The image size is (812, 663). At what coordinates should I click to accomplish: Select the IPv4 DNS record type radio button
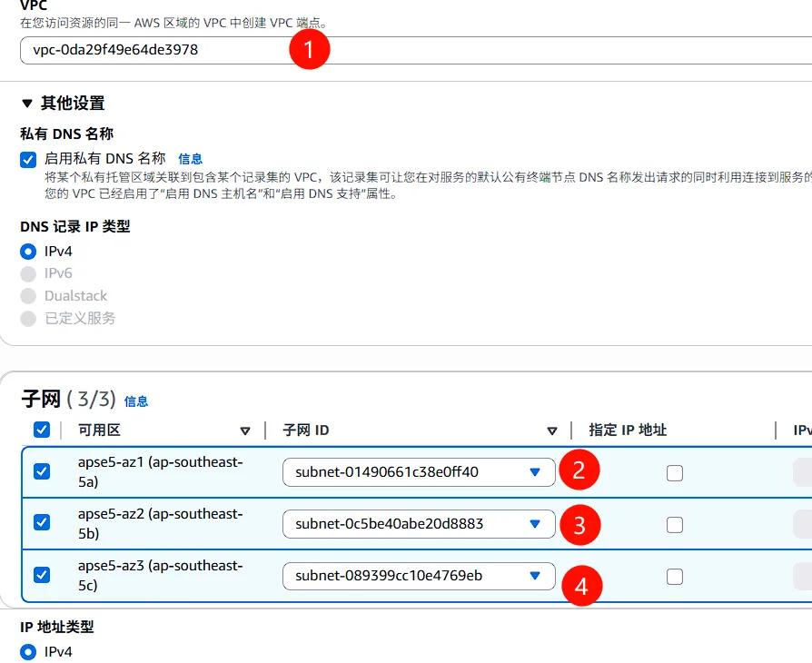(x=28, y=252)
